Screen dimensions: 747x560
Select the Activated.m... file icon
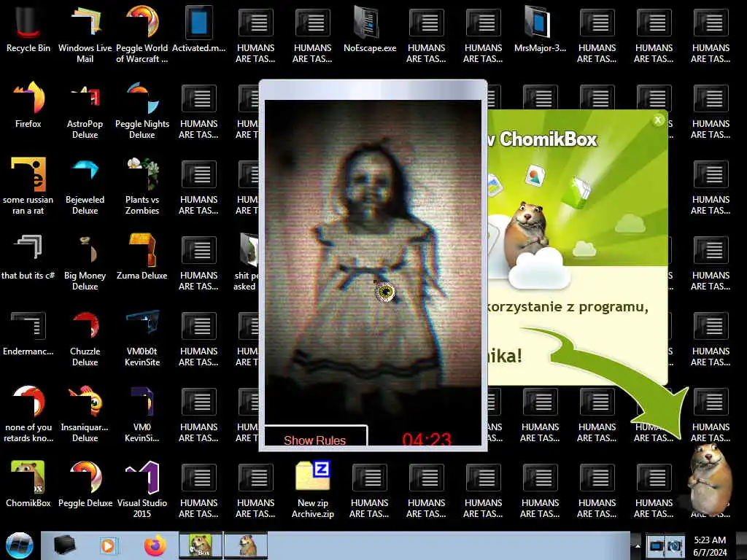198,29
